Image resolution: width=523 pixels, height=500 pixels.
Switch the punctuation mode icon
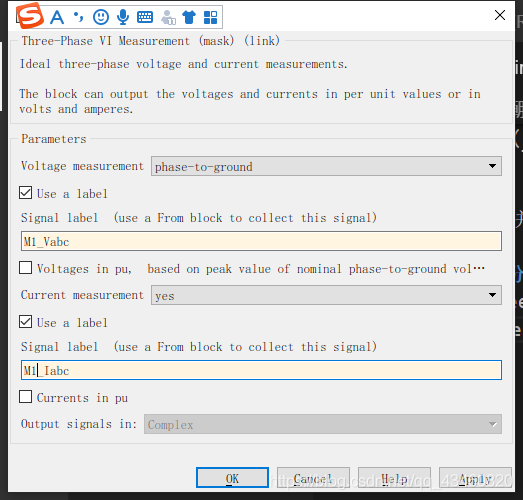tap(79, 17)
